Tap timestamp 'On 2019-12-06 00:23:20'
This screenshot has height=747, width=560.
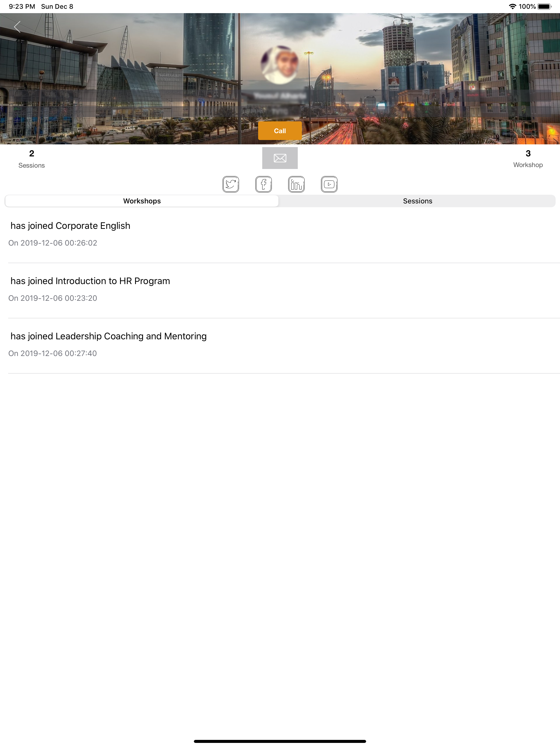click(x=53, y=298)
